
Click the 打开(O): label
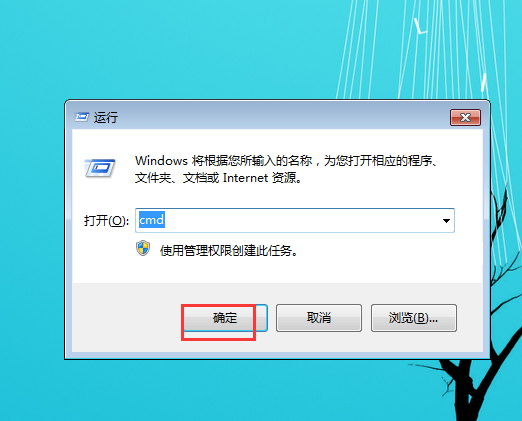[x=106, y=221]
